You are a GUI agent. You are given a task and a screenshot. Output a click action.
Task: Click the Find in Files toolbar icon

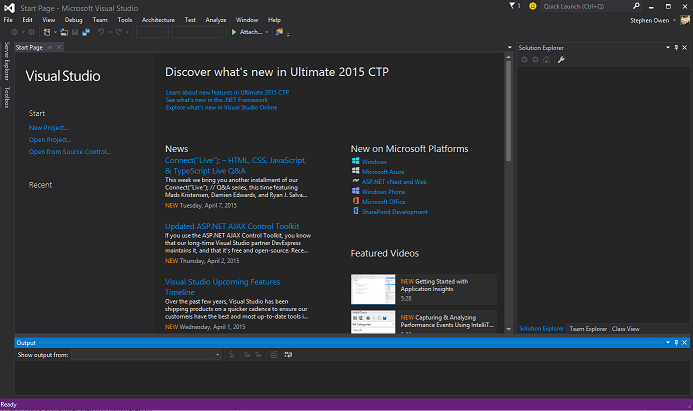(279, 32)
